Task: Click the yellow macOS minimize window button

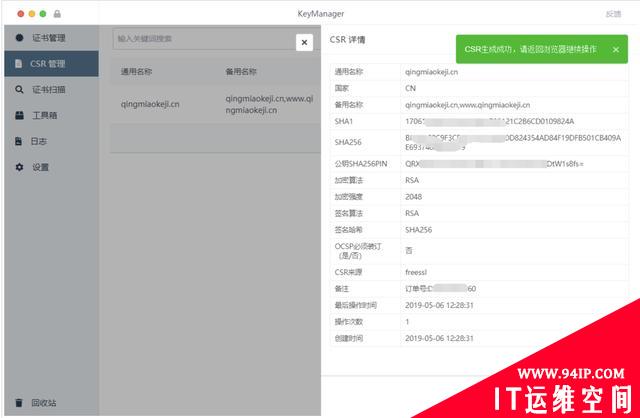Action: (x=32, y=14)
